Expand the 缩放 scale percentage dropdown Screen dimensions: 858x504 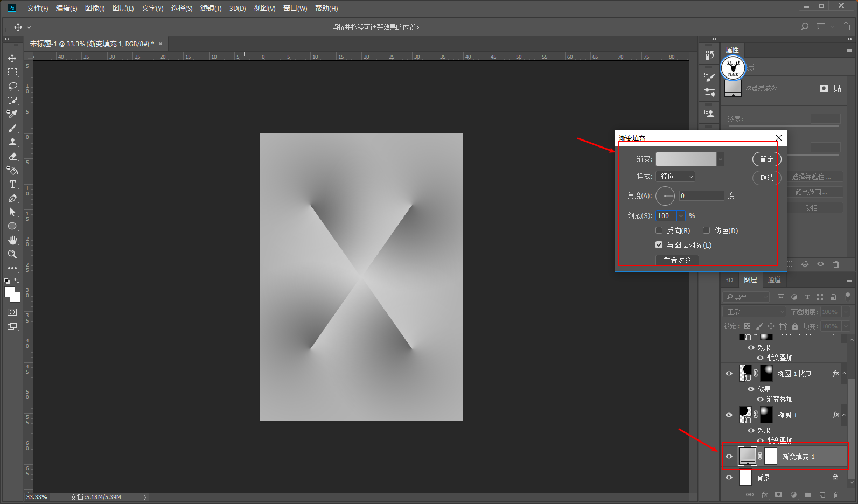pos(681,216)
